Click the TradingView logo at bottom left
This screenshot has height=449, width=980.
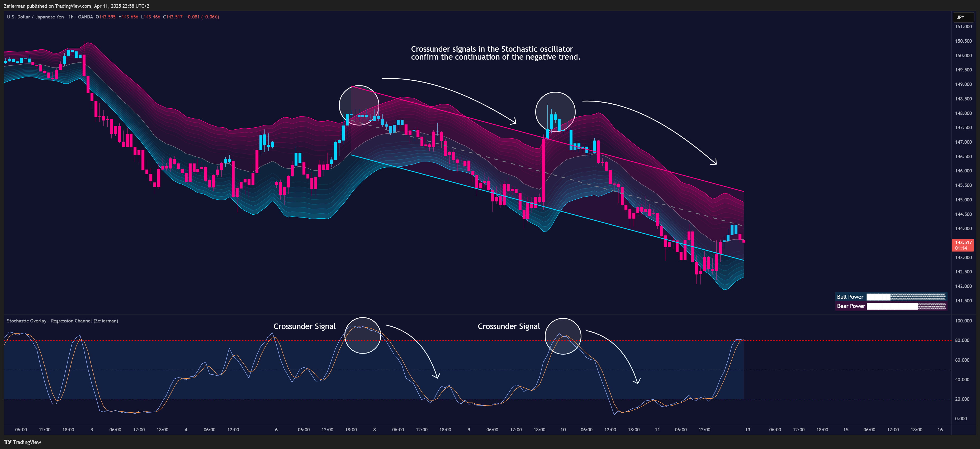click(22, 442)
